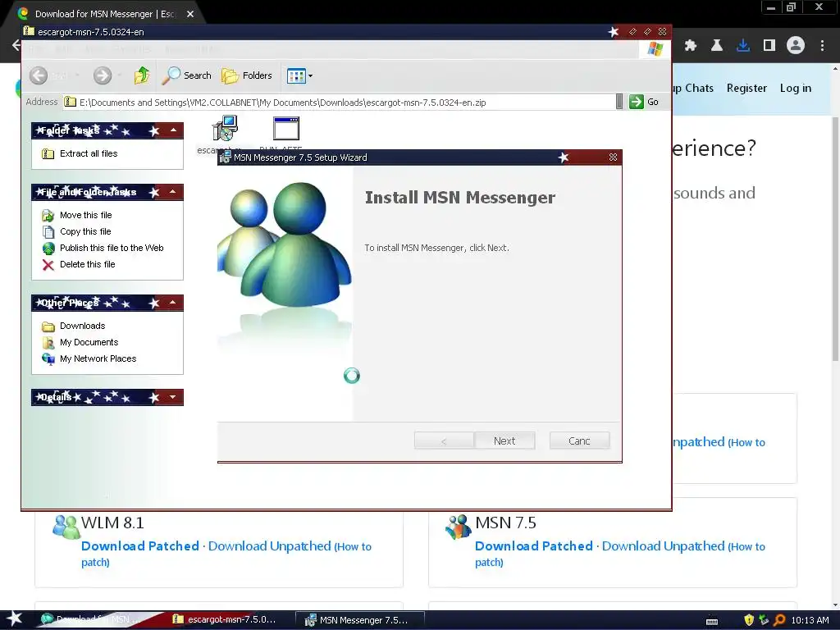This screenshot has width=840, height=630.
Task: Click Next in the MSN Setup Wizard
Action: coord(504,441)
